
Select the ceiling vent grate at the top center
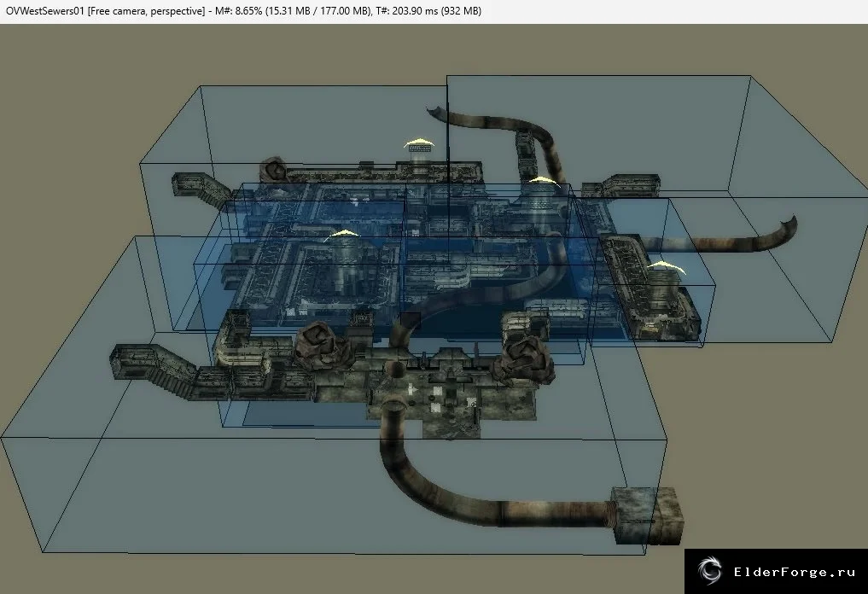tap(418, 150)
